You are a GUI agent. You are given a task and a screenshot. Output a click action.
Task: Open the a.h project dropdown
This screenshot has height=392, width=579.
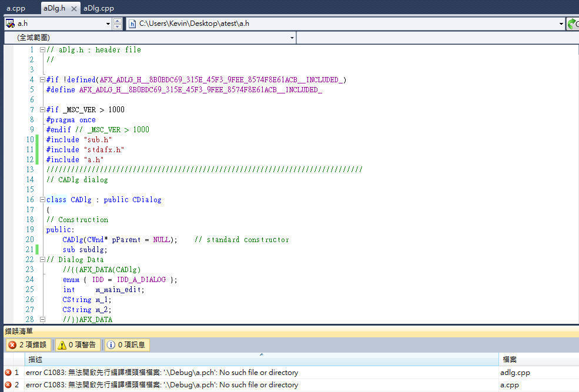[x=108, y=24]
